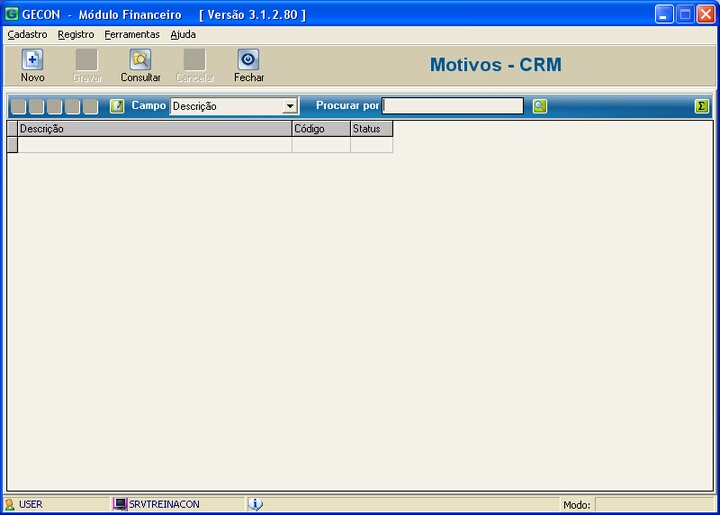The width and height of the screenshot is (720, 515).
Task: Click the Procurar por text field
Action: (x=452, y=106)
